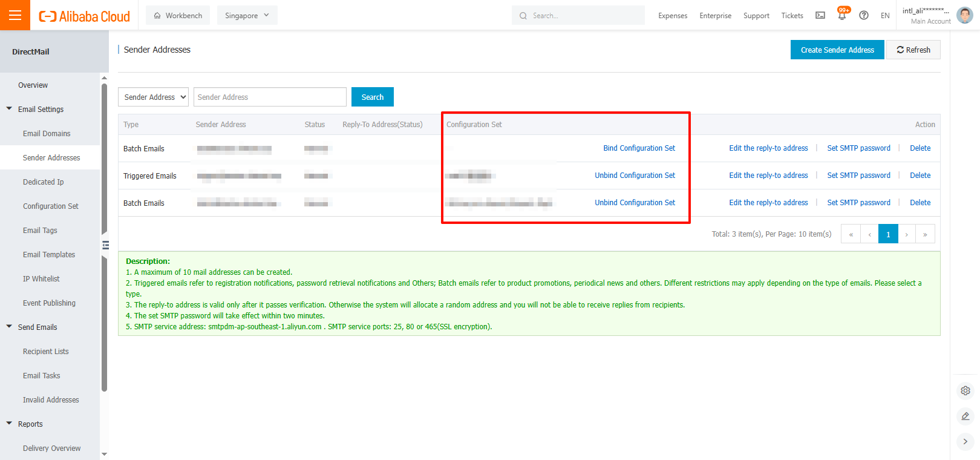The height and width of the screenshot is (460, 980).
Task: Focus the Sender Address search field
Action: click(270, 97)
